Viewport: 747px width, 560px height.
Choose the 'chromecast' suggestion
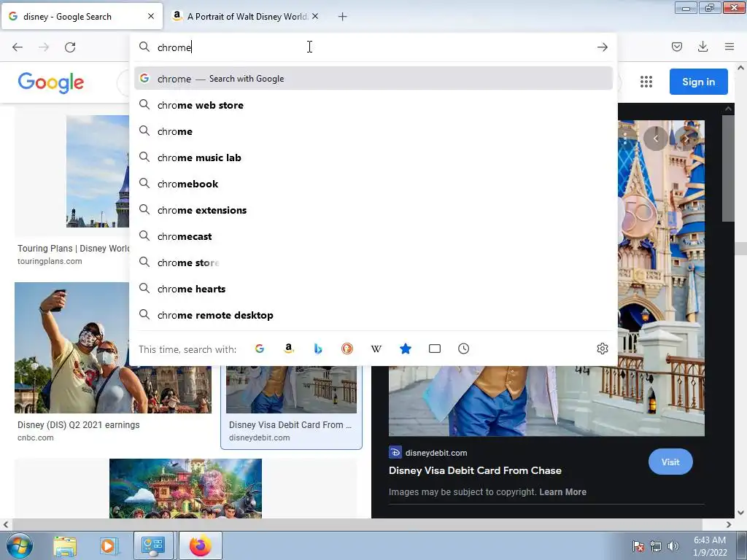pyautogui.click(x=373, y=236)
